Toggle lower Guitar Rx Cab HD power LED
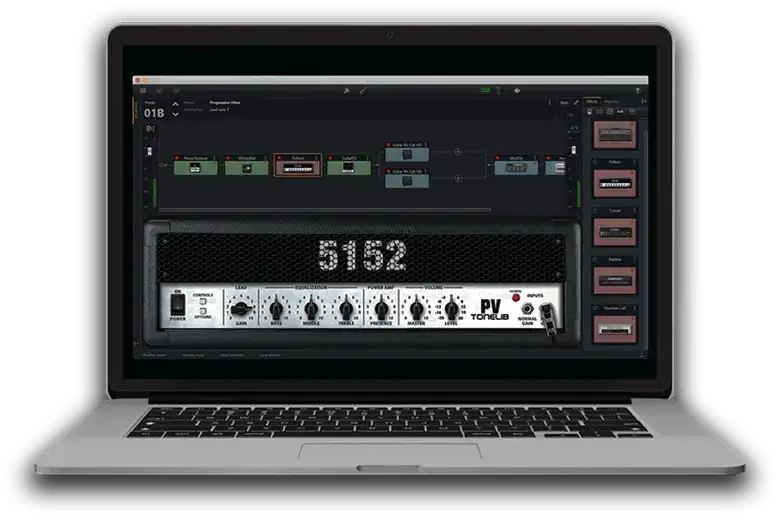 389,171
